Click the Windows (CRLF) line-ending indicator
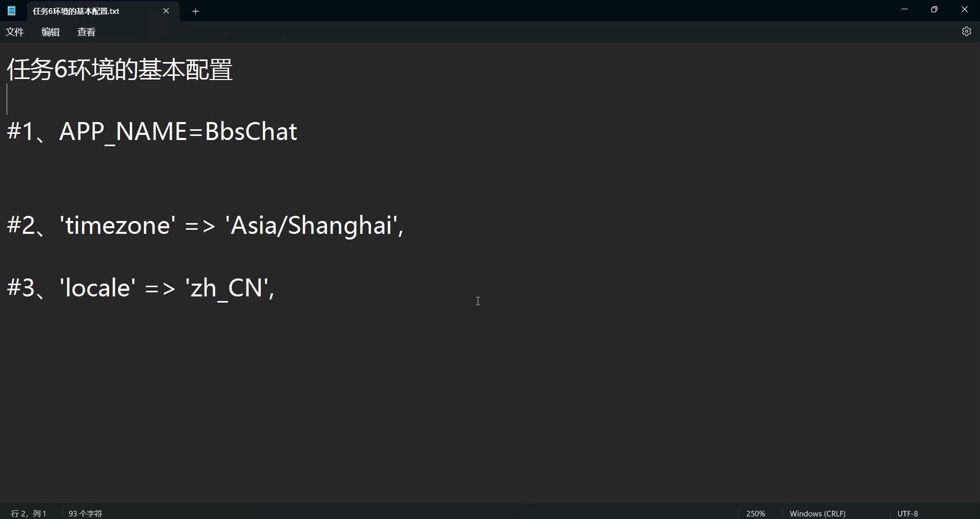Viewport: 980px width, 519px height. pos(818,513)
